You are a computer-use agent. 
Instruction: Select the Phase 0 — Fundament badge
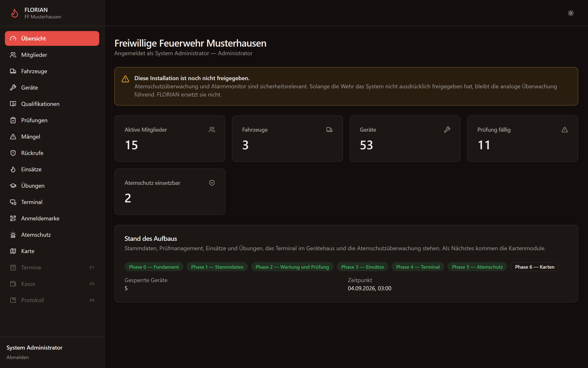(x=154, y=267)
